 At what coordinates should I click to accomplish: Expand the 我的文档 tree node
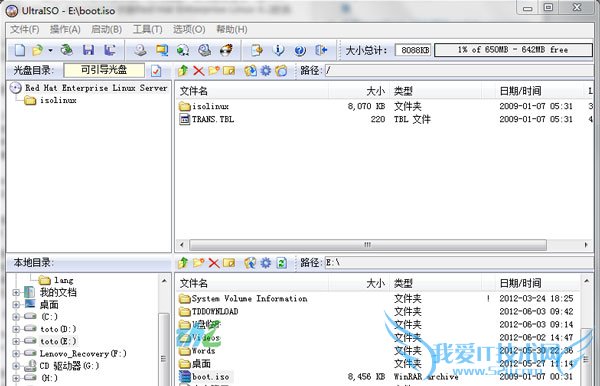pyautogui.click(x=16, y=293)
